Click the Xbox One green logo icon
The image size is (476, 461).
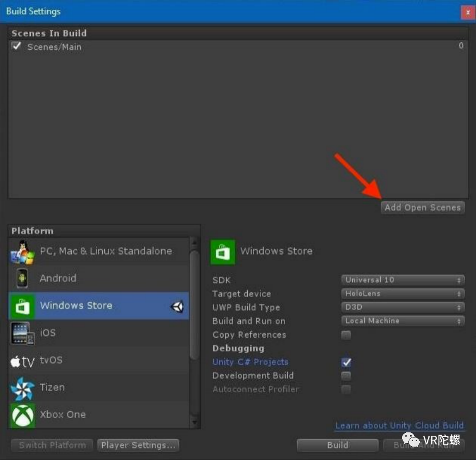tap(22, 416)
